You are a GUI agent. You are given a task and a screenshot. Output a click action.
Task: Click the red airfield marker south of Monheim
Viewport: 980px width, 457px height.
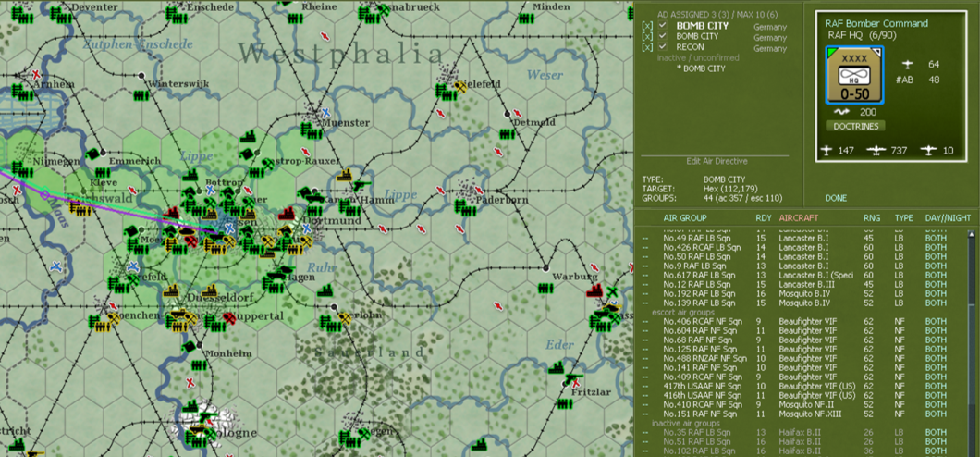coord(190,383)
